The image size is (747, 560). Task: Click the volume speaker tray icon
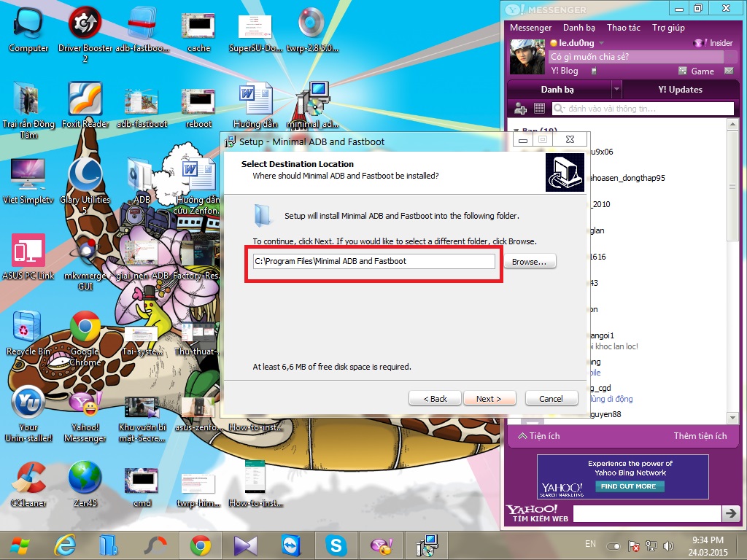668,546
